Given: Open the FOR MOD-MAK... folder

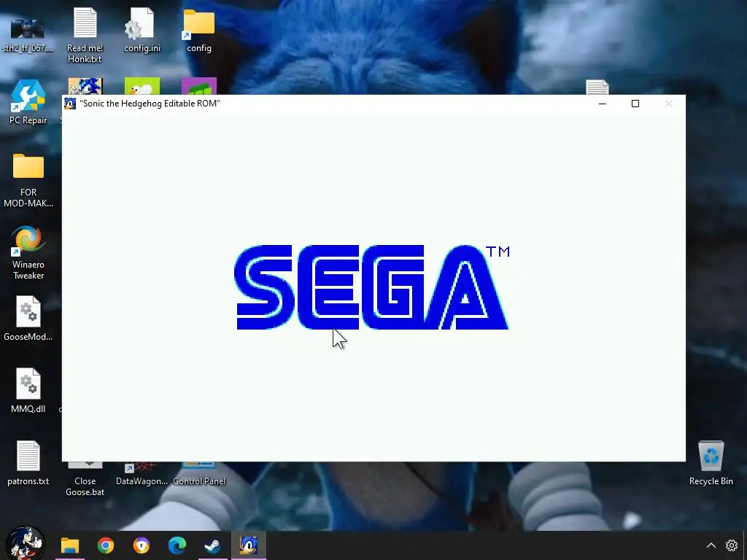Looking at the screenshot, I should [x=28, y=181].
